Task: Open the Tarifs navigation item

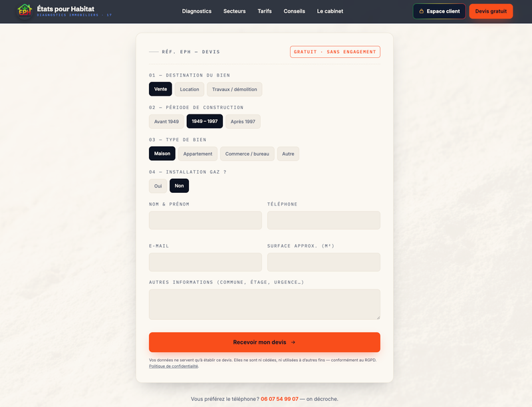Action: pyautogui.click(x=264, y=11)
